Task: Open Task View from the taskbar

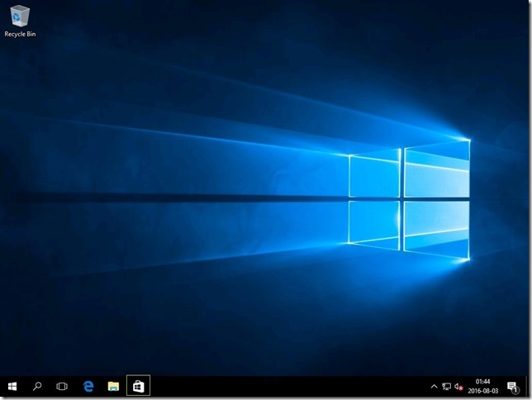Action: pos(62,386)
